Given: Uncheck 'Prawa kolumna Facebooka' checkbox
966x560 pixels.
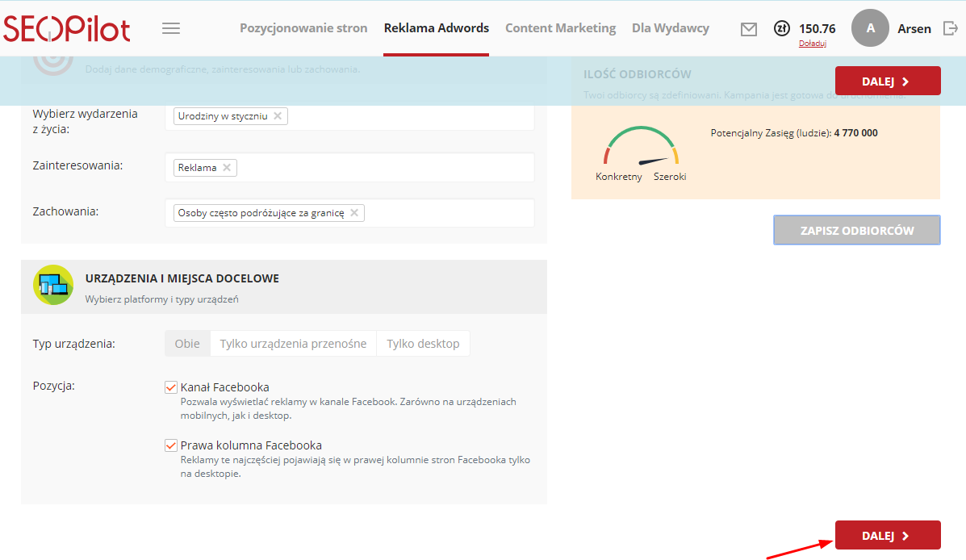Looking at the screenshot, I should [171, 445].
